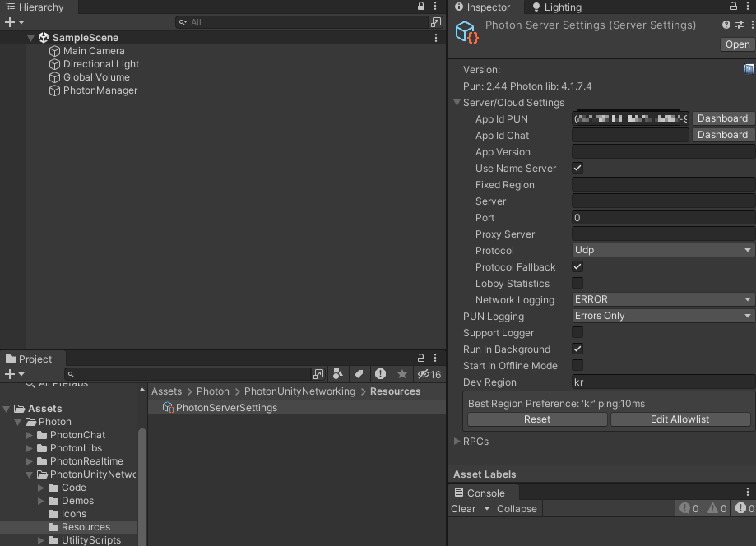Open the Protocol Udp dropdown
The image size is (756, 546).
click(x=663, y=250)
